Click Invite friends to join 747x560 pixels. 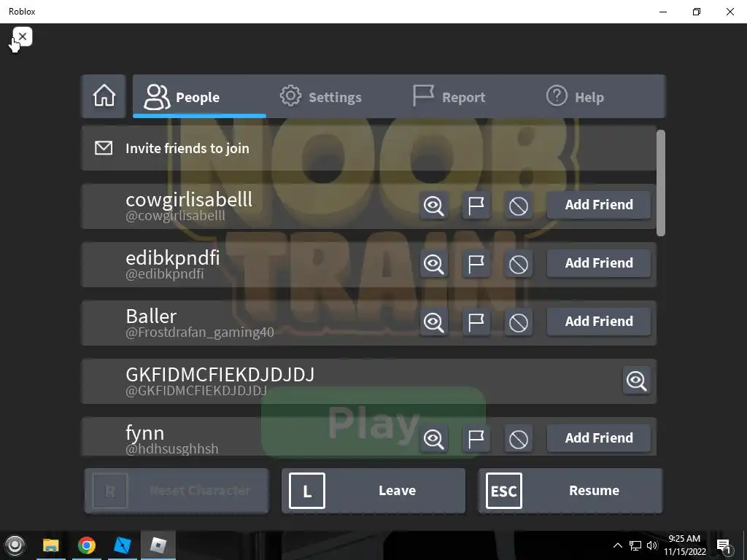pyautogui.click(x=368, y=149)
